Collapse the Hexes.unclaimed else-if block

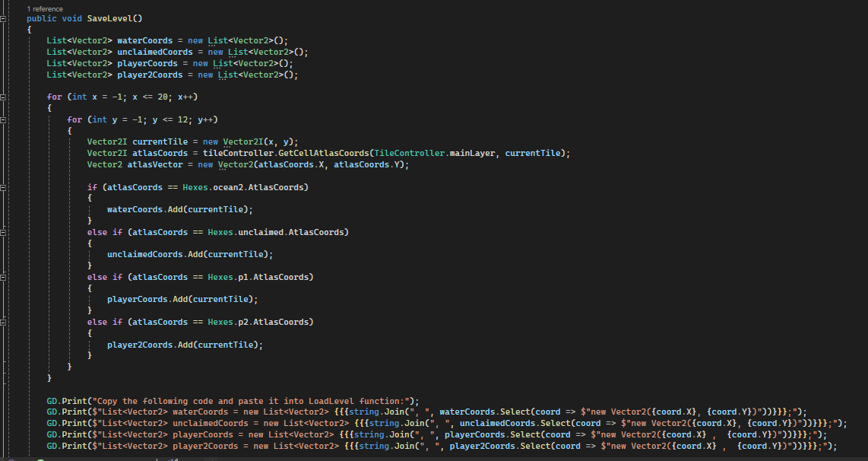(x=4, y=232)
